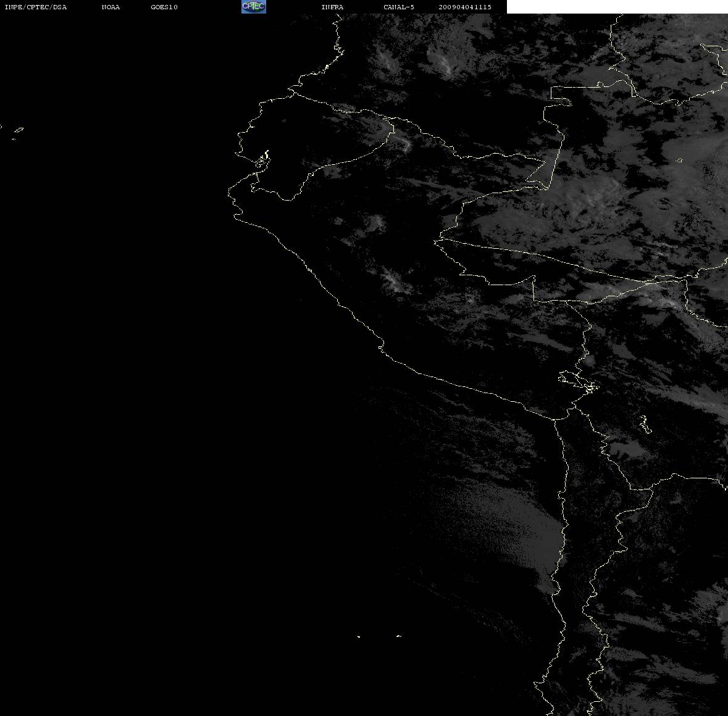Select the INFRA label in the header
The height and width of the screenshot is (716, 728).
[x=332, y=7]
